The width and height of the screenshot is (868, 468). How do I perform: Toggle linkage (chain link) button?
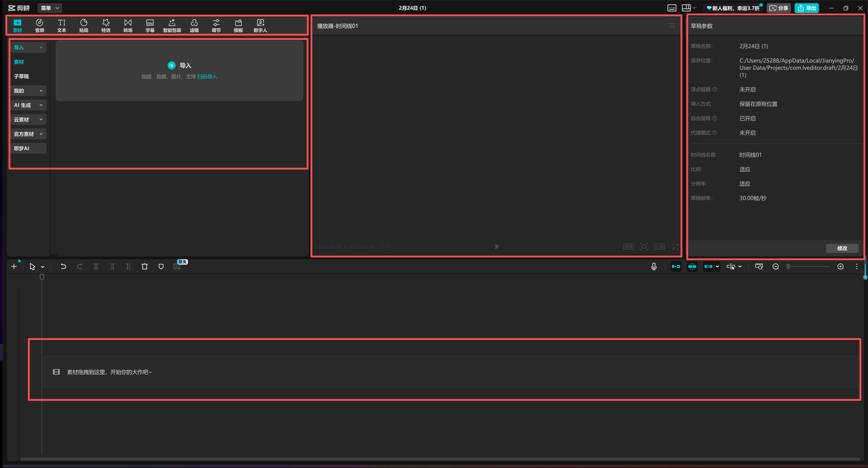708,266
